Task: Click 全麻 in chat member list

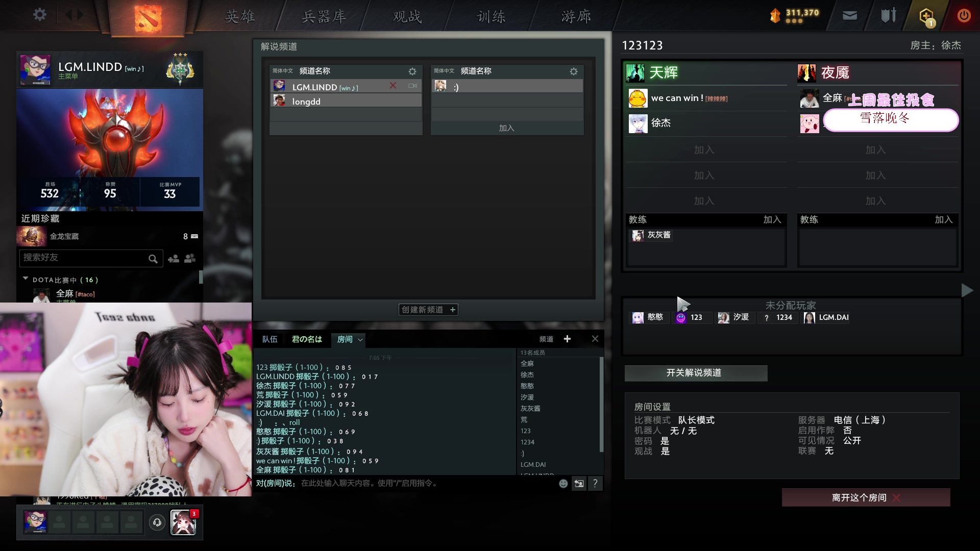Action: point(527,364)
